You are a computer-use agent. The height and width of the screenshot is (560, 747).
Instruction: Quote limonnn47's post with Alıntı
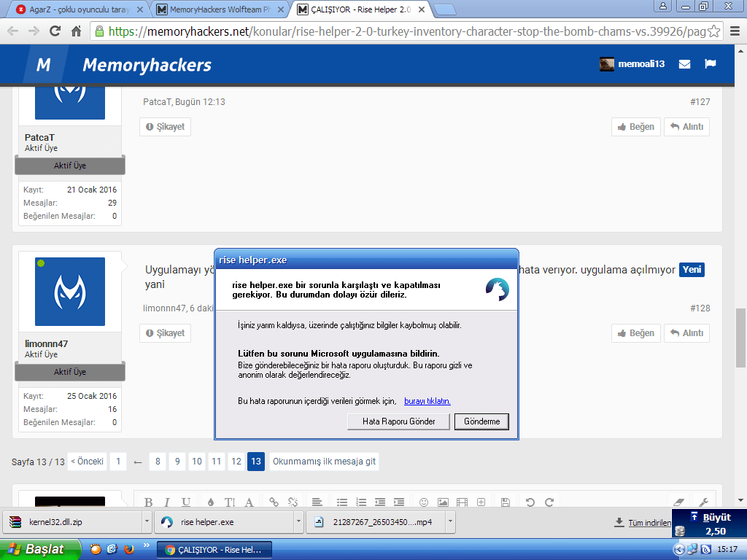coord(686,332)
